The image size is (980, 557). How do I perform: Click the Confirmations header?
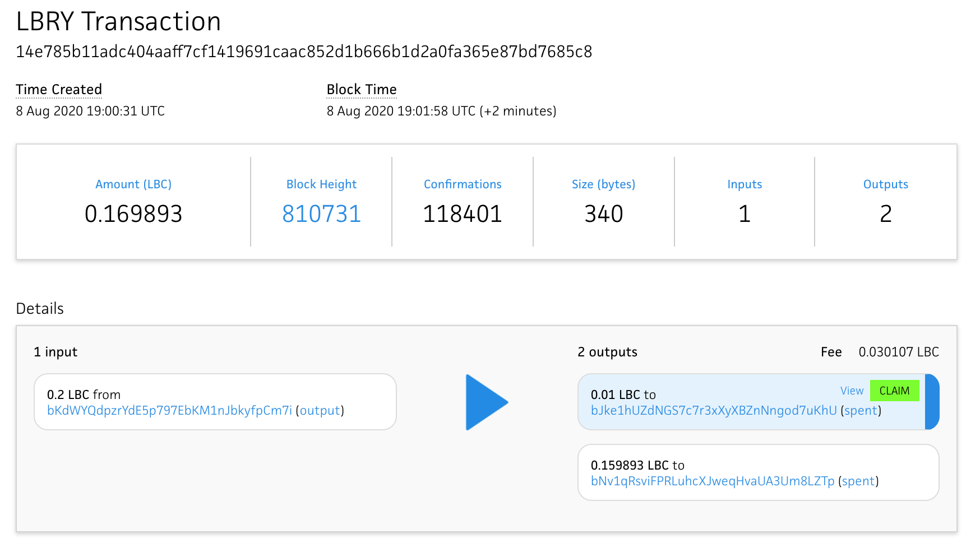(463, 184)
